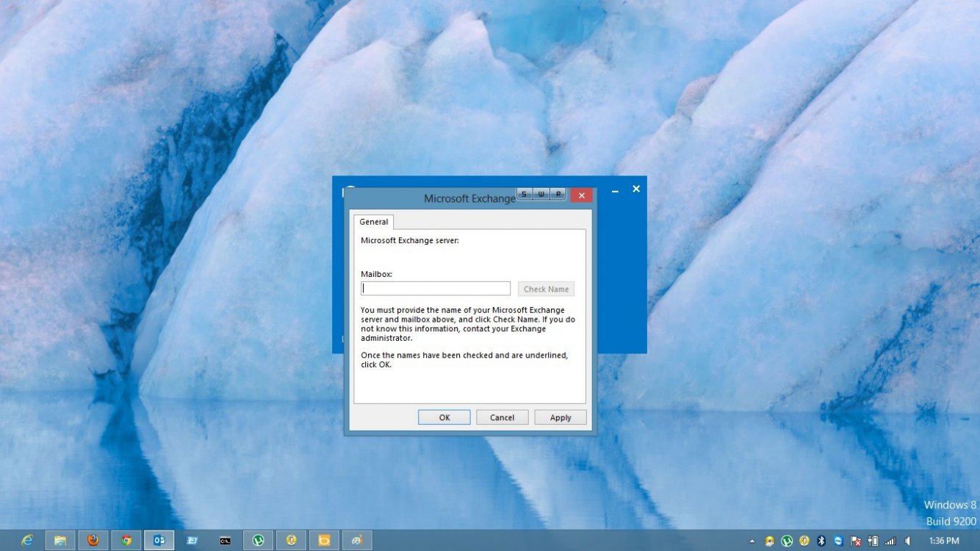Click the Check Name button
This screenshot has width=980, height=551.
pyautogui.click(x=546, y=289)
